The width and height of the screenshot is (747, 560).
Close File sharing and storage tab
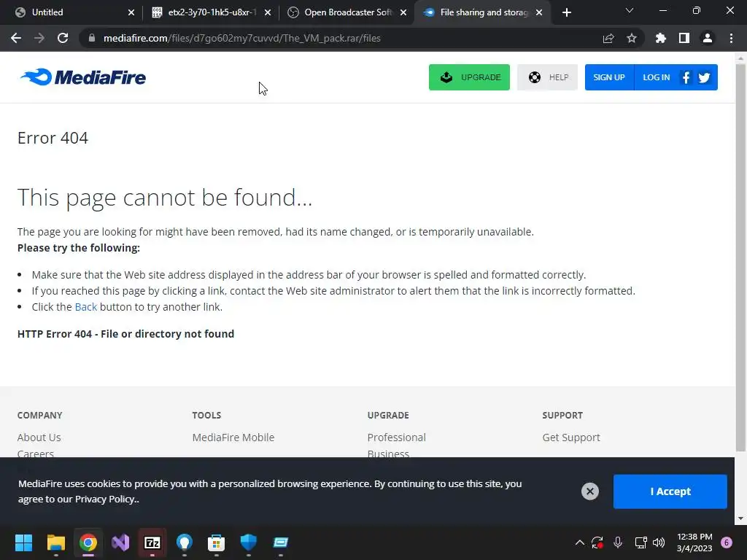point(539,12)
